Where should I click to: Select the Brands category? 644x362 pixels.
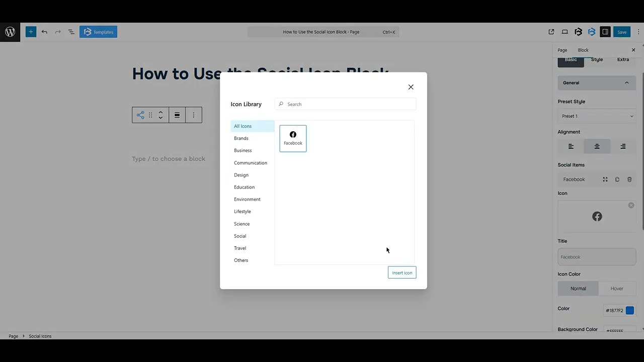pyautogui.click(x=241, y=138)
